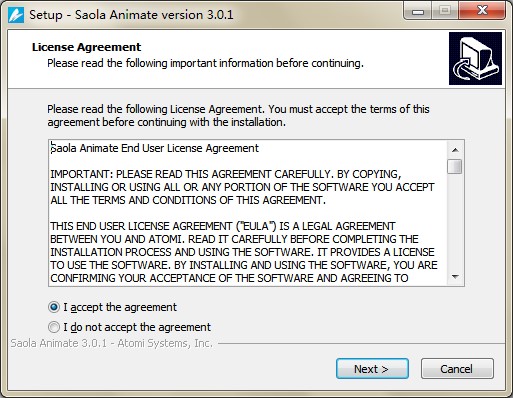Click the 'Saola Animate 3.0.1 - Atomi Systems, Inc.' footer text
This screenshot has width=513, height=398.
coord(112,343)
